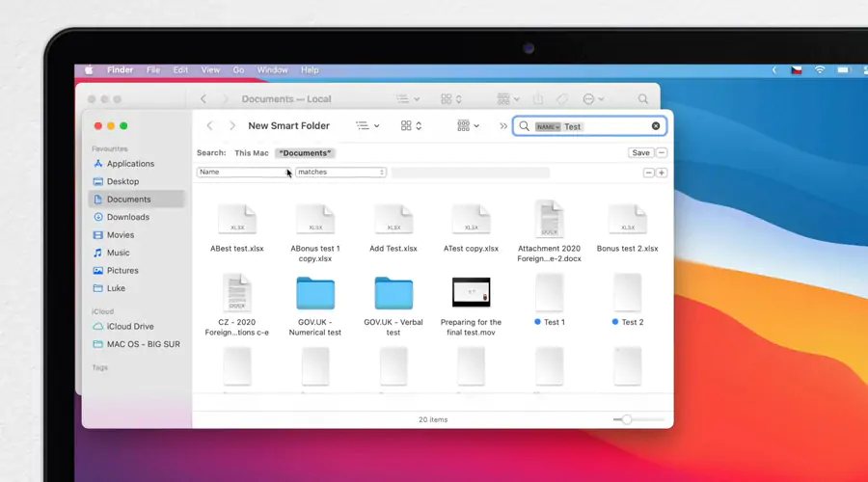Click share icon in Documents — Local window
Screen dimensions: 868x482
[538, 99]
